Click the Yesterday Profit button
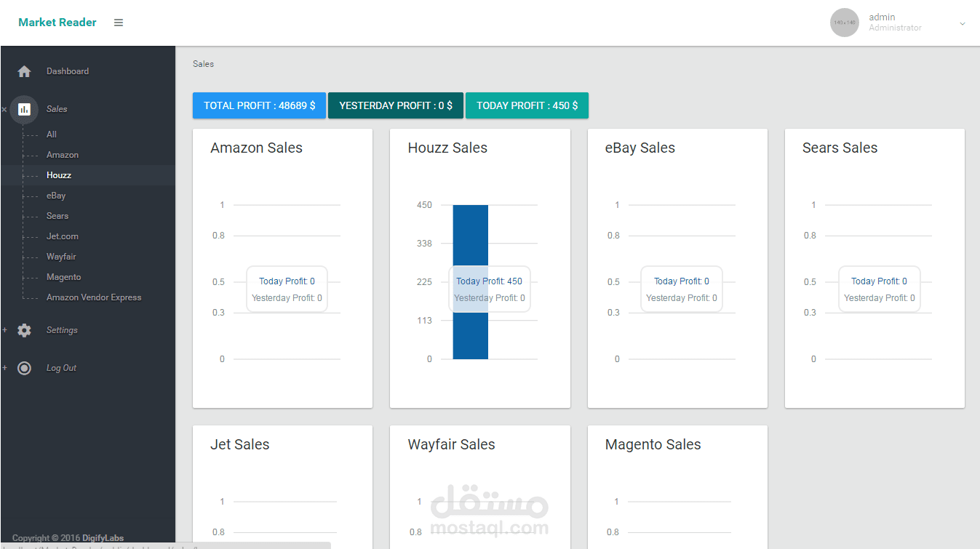This screenshot has width=980, height=549. [x=395, y=105]
